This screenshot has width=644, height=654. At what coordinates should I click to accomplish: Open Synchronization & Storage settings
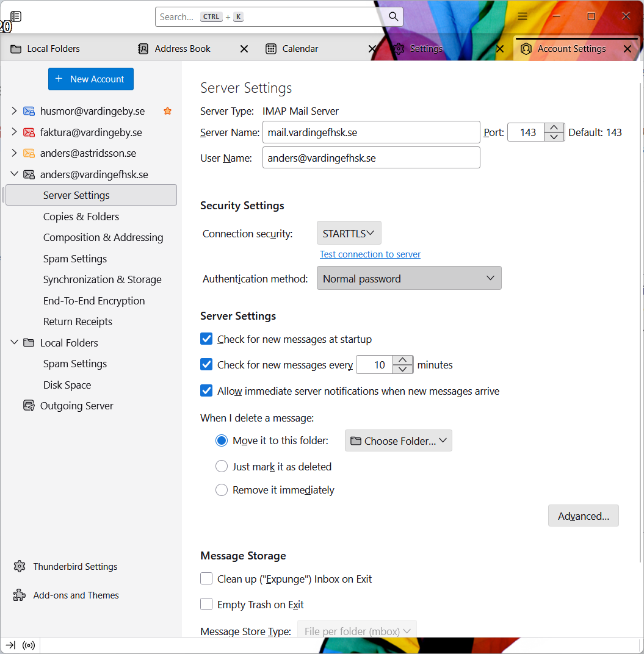click(x=103, y=279)
